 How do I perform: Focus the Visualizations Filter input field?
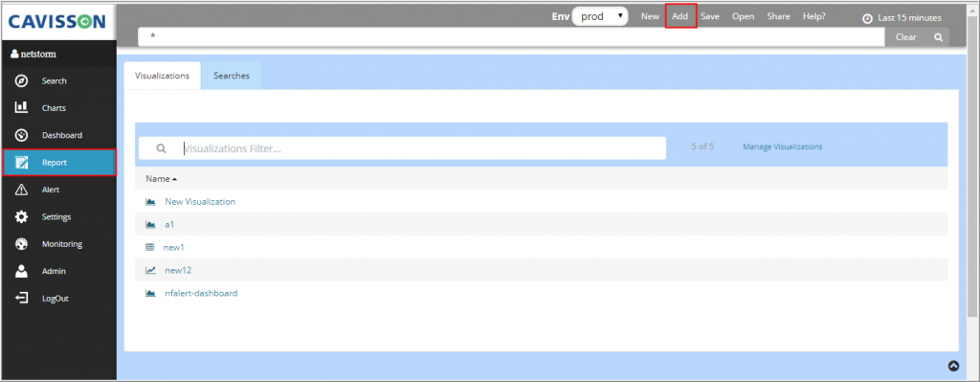point(403,148)
